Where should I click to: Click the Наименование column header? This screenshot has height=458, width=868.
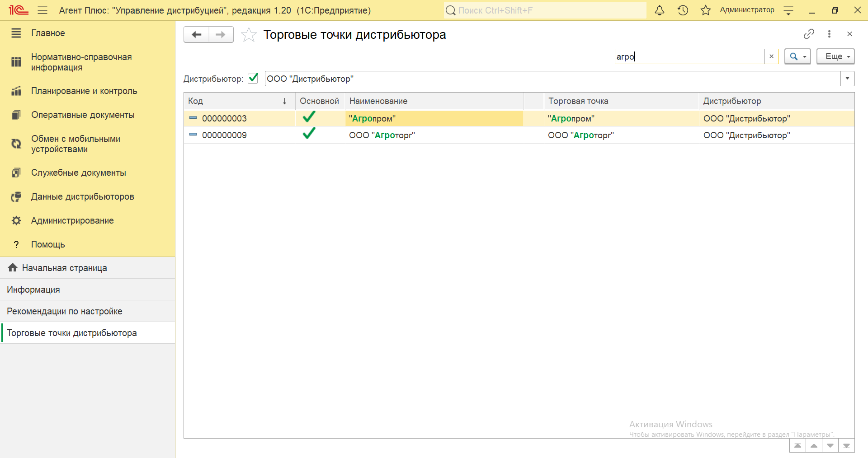[x=434, y=101]
